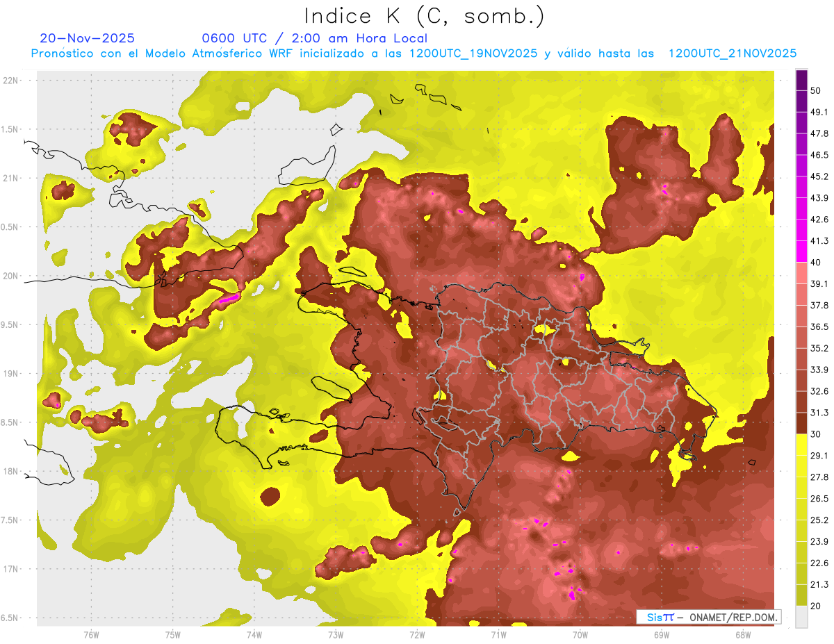
Task: Click the dark brown swatch between 30 and 31.3
Action: 801,424
